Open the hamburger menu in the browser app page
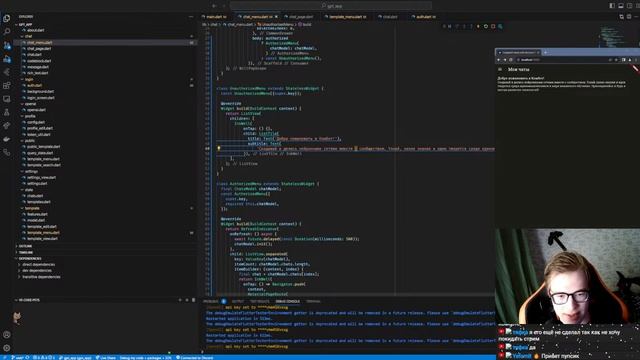Viewport: 640px width, 360px height. tap(500, 69)
